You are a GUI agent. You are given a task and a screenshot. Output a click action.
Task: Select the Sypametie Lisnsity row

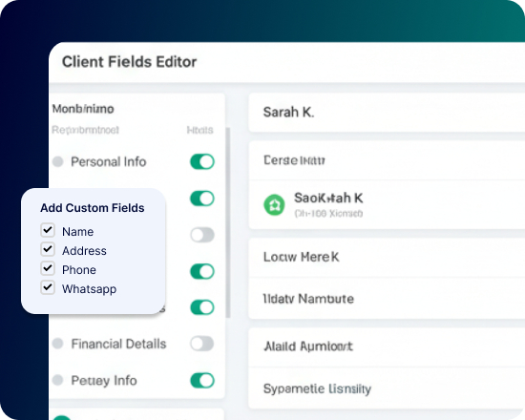coord(387,388)
